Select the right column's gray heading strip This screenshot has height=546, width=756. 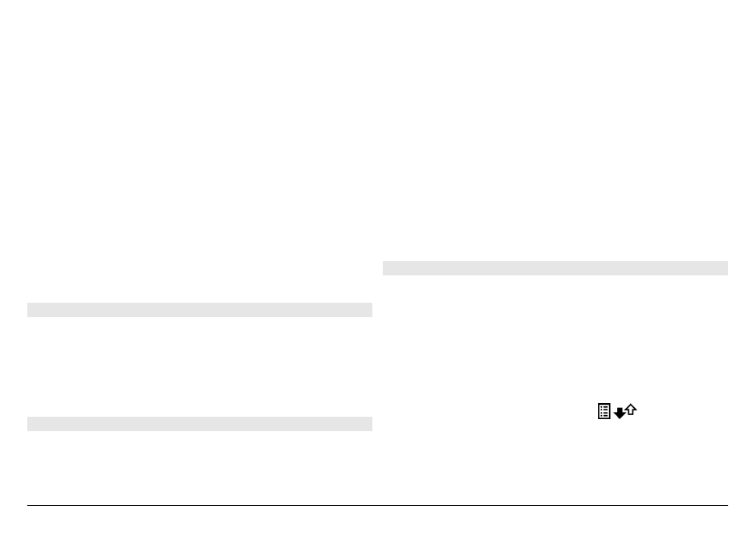point(555,268)
